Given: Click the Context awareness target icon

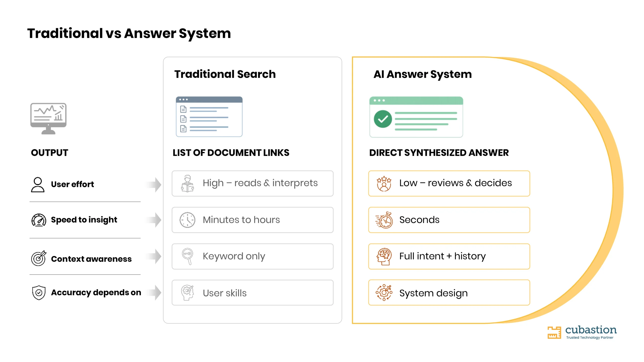Looking at the screenshot, I should pyautogui.click(x=39, y=258).
